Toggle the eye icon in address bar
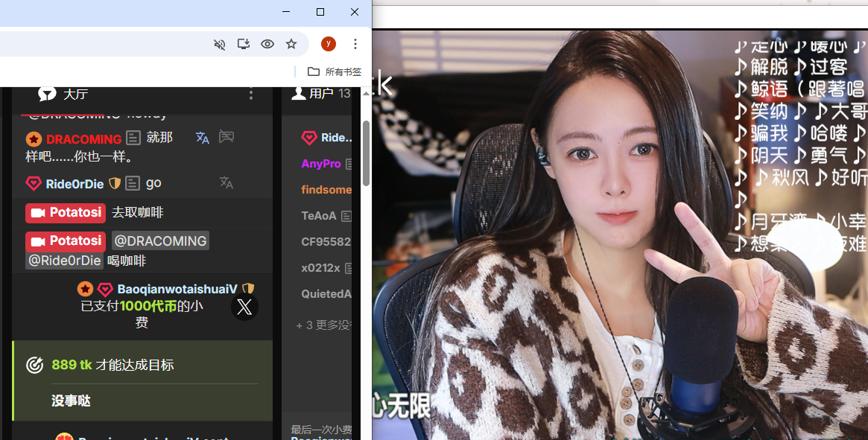 267,45
